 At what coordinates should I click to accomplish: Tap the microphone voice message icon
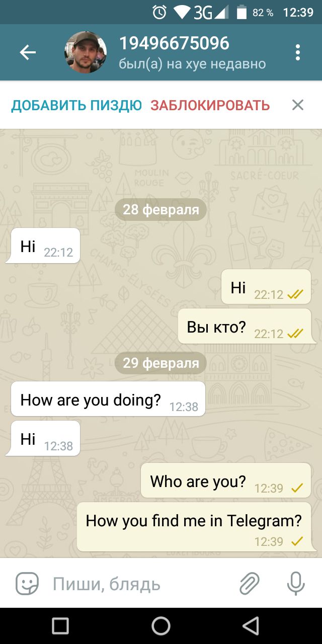(x=296, y=584)
